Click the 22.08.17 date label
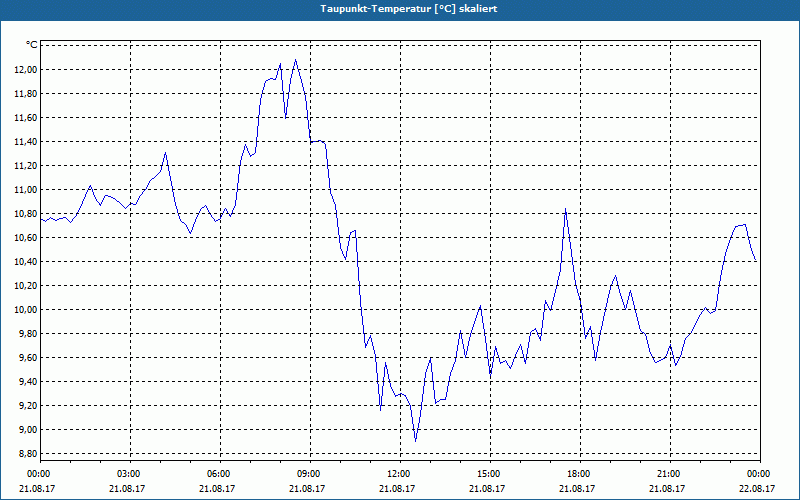Screen dimensions: 800x500 pyautogui.click(x=757, y=488)
